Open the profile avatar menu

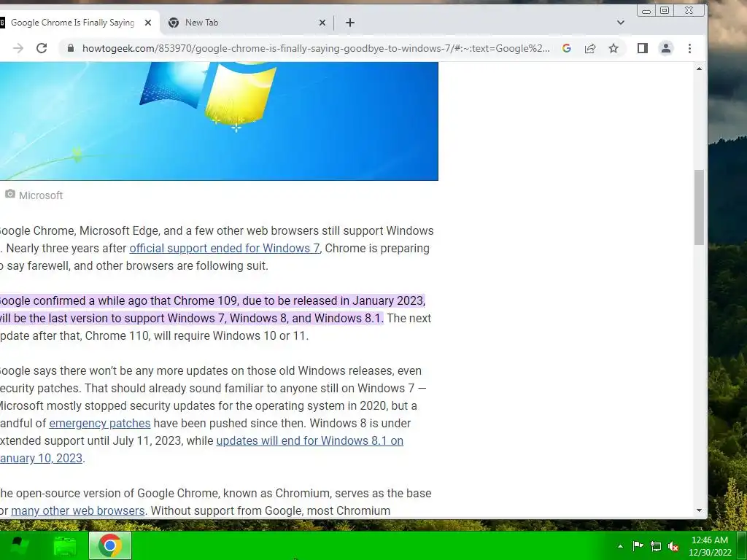[665, 48]
